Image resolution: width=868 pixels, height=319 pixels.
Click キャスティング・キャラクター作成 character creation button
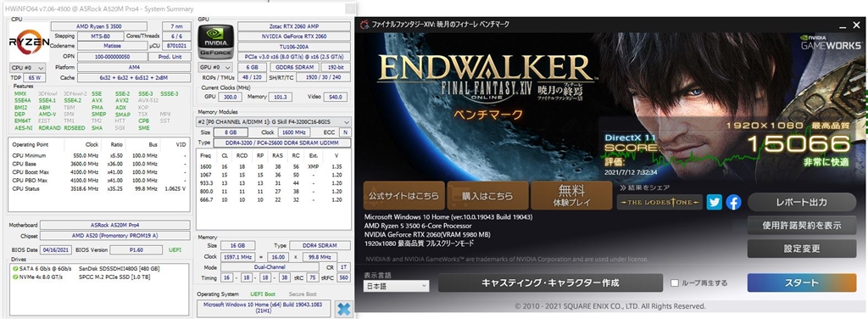pos(550,283)
